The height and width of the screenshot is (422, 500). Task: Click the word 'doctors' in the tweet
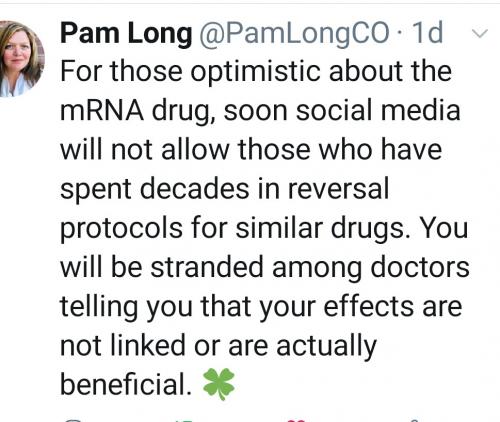pos(420,267)
